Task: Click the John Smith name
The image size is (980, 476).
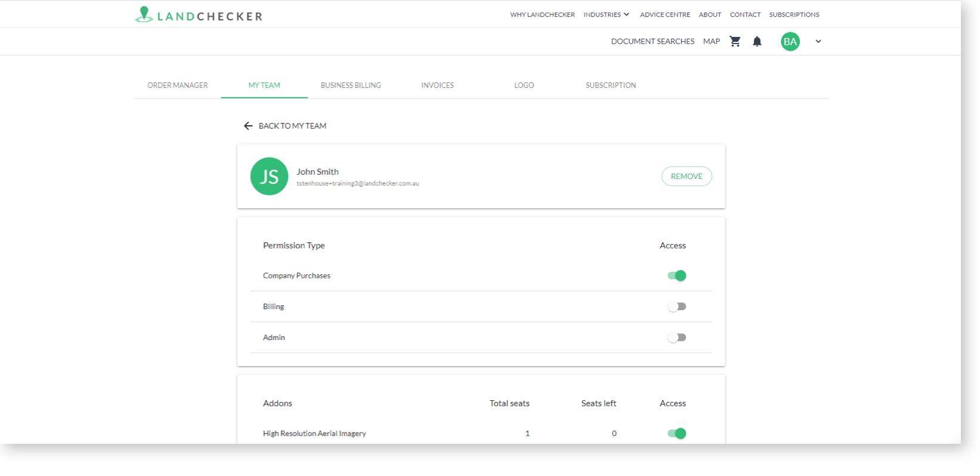Action: [318, 172]
